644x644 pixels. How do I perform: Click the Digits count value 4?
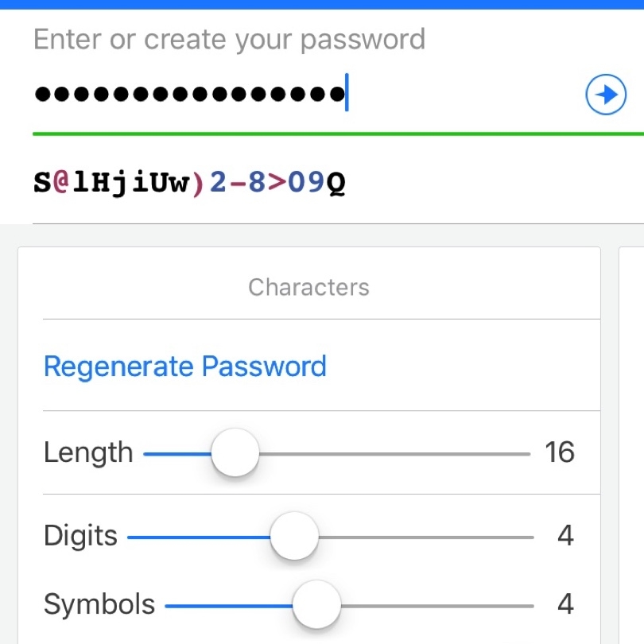click(x=565, y=535)
